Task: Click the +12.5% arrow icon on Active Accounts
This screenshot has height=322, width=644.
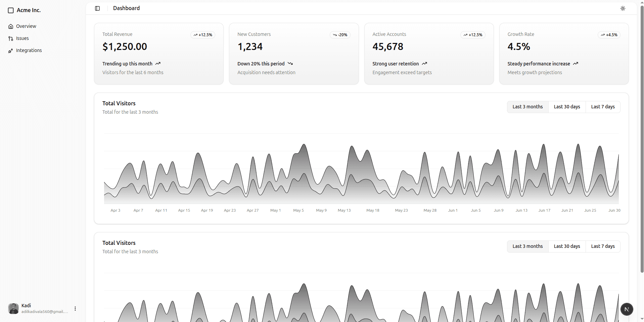Action: pos(465,35)
